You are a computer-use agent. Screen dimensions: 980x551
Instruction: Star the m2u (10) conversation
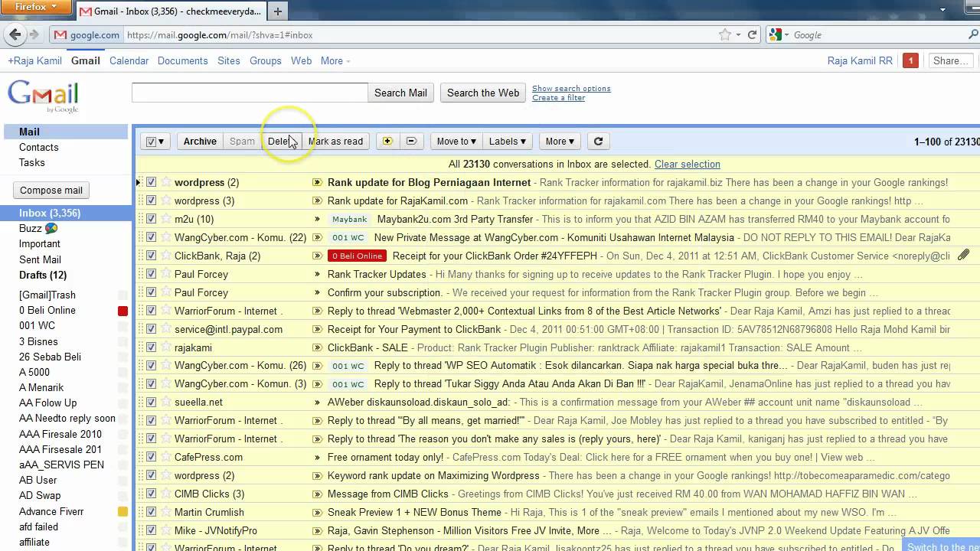click(x=165, y=219)
